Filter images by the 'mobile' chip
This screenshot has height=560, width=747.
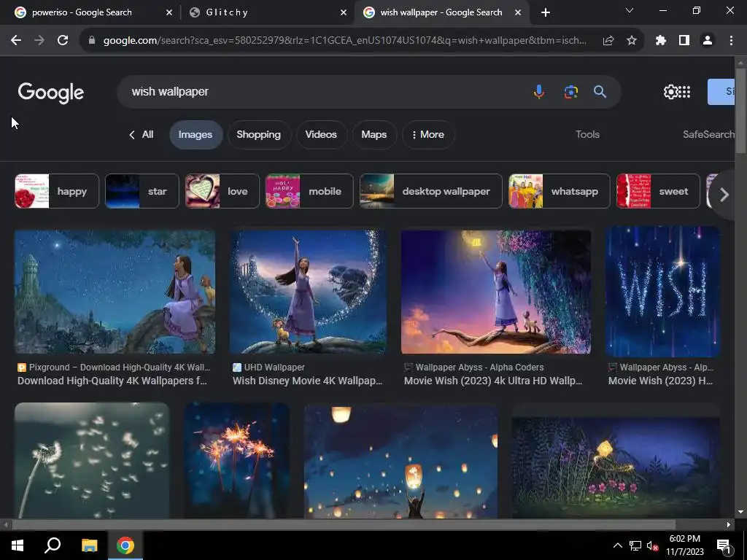(x=309, y=191)
